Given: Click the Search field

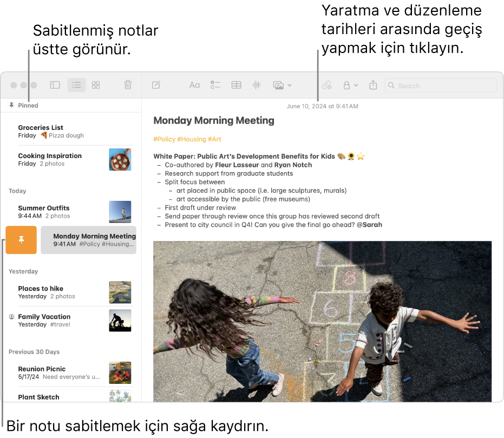Looking at the screenshot, I should point(441,86).
